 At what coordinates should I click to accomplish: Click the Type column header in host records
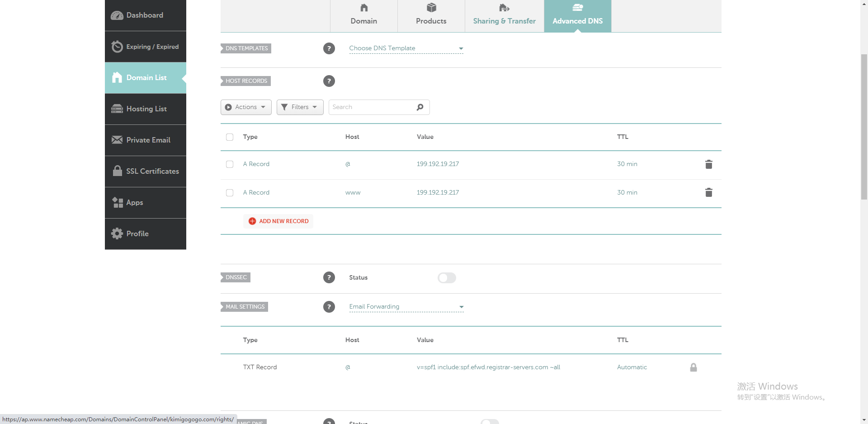250,137
